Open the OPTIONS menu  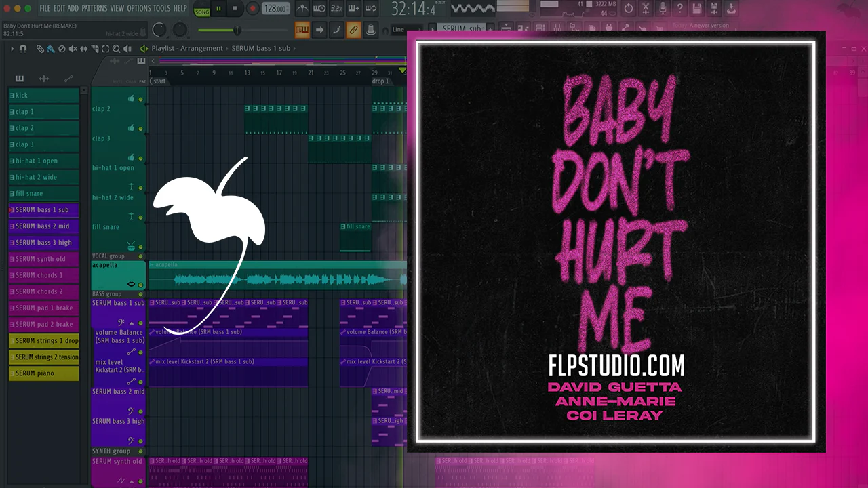coord(139,8)
